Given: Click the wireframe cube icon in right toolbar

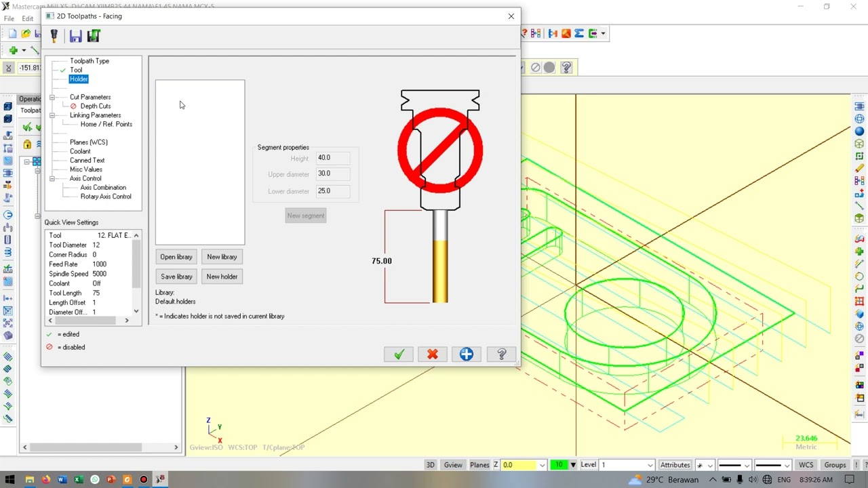Looking at the screenshot, I should coord(859,144).
